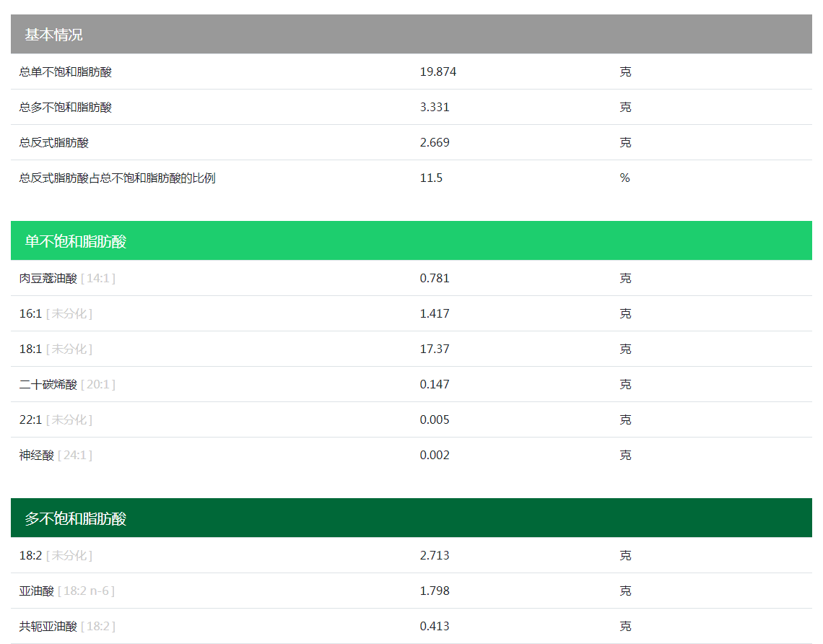Click the 总反式脂肪酸 row label
This screenshot has width=823, height=644.
point(54,143)
